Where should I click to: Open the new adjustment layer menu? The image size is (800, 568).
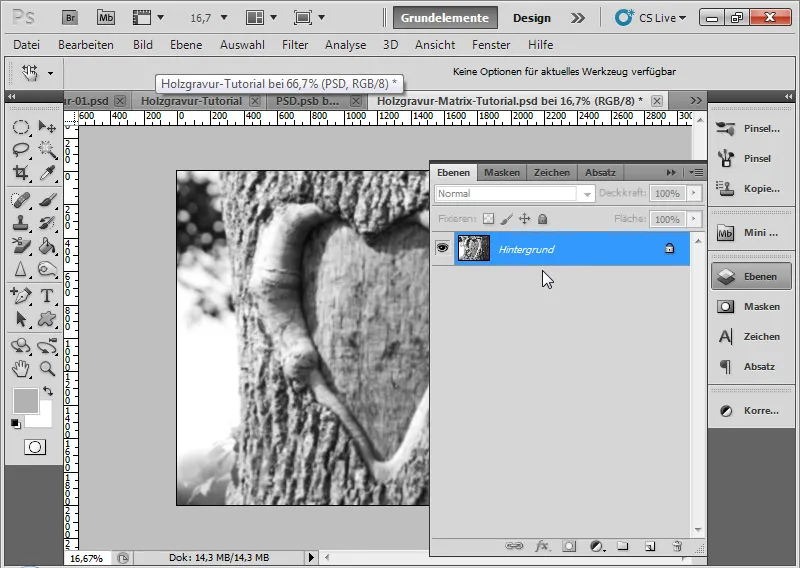pyautogui.click(x=596, y=547)
